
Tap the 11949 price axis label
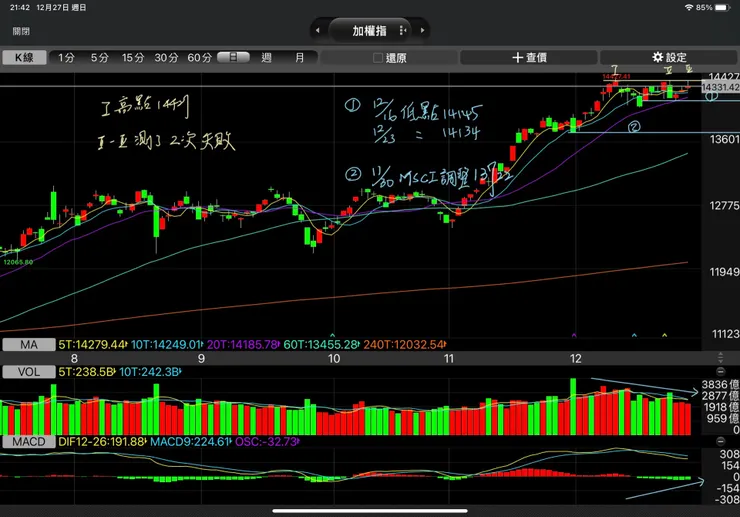724,272
